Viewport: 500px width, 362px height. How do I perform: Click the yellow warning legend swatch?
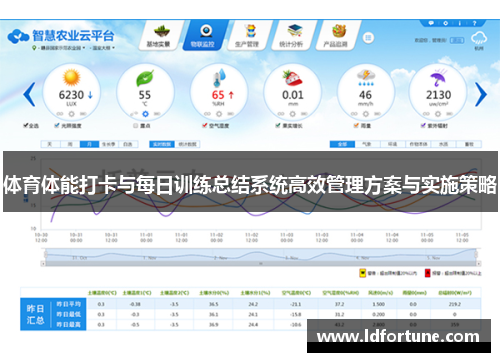click(362, 273)
